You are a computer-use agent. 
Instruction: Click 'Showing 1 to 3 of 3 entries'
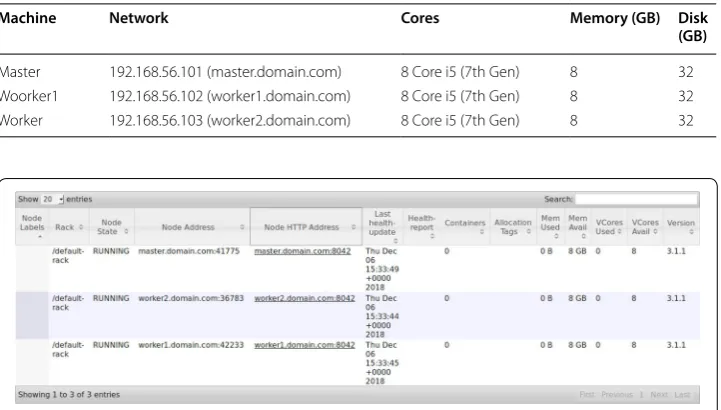coord(69,394)
